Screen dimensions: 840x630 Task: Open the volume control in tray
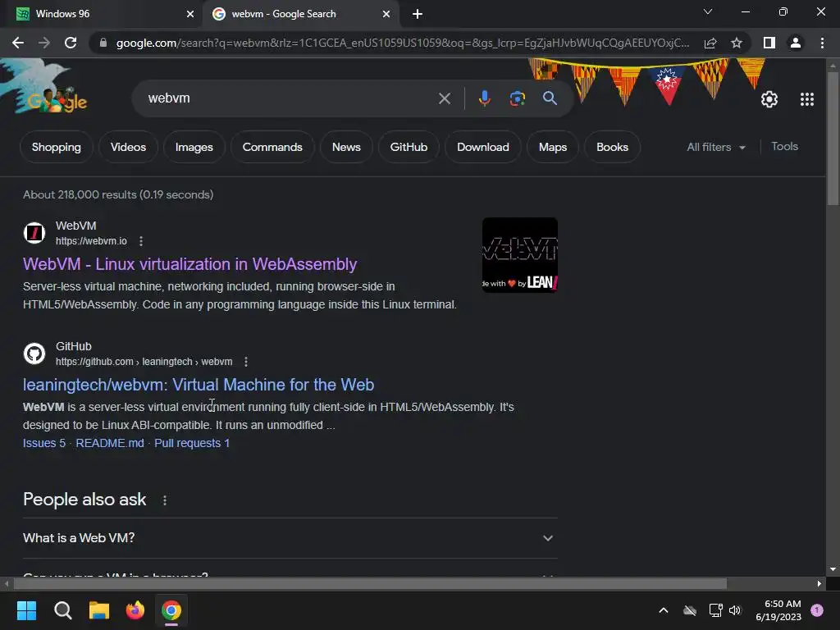coord(735,610)
